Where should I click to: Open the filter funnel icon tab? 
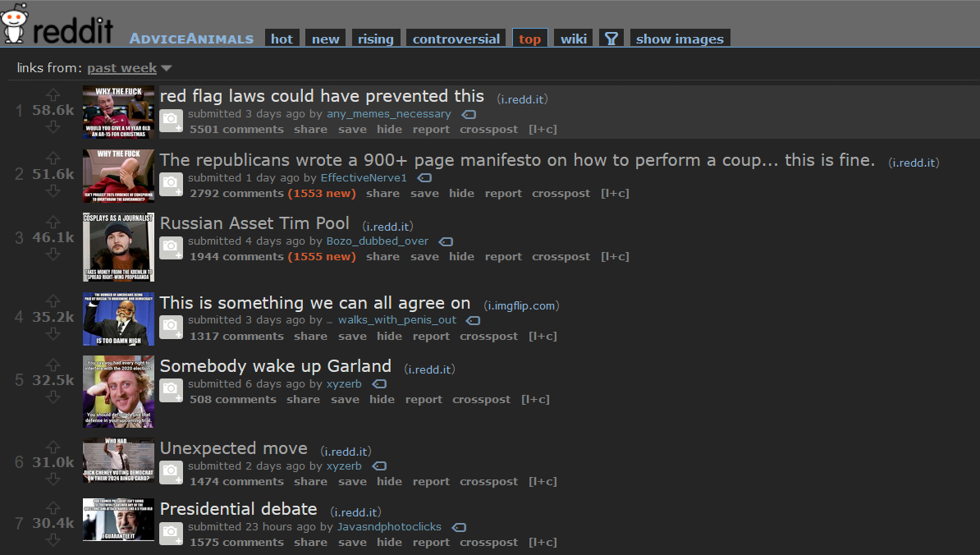(611, 39)
